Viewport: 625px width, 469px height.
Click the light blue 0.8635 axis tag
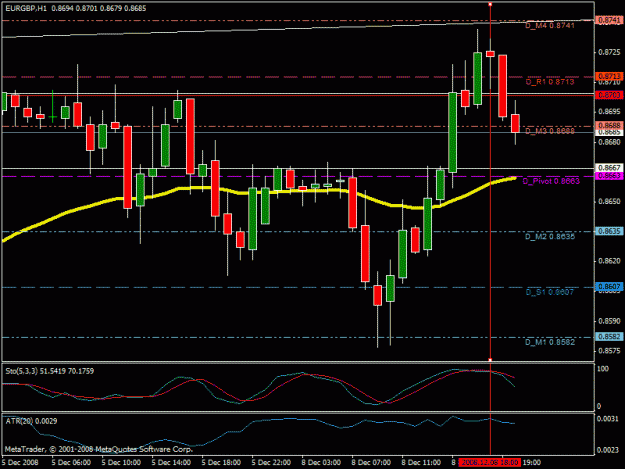(x=609, y=231)
